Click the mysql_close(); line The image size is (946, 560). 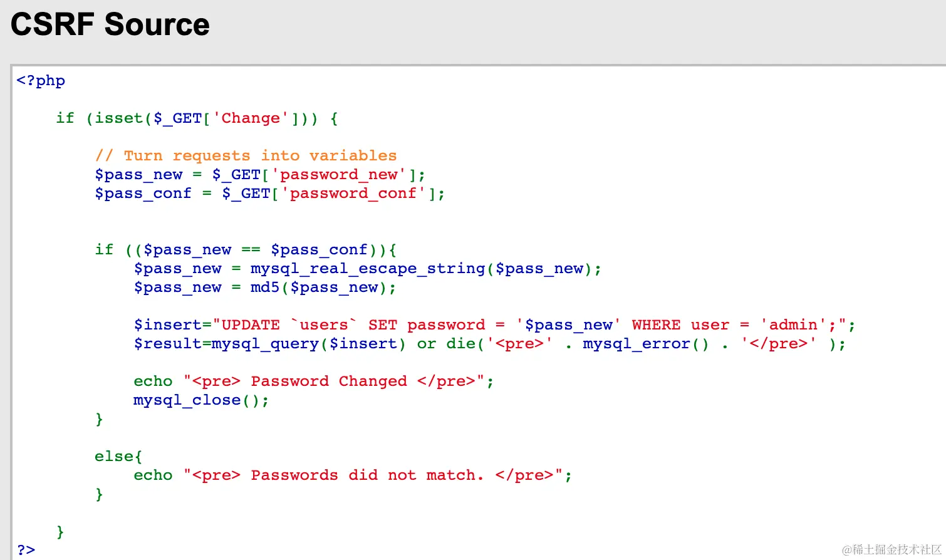201,400
